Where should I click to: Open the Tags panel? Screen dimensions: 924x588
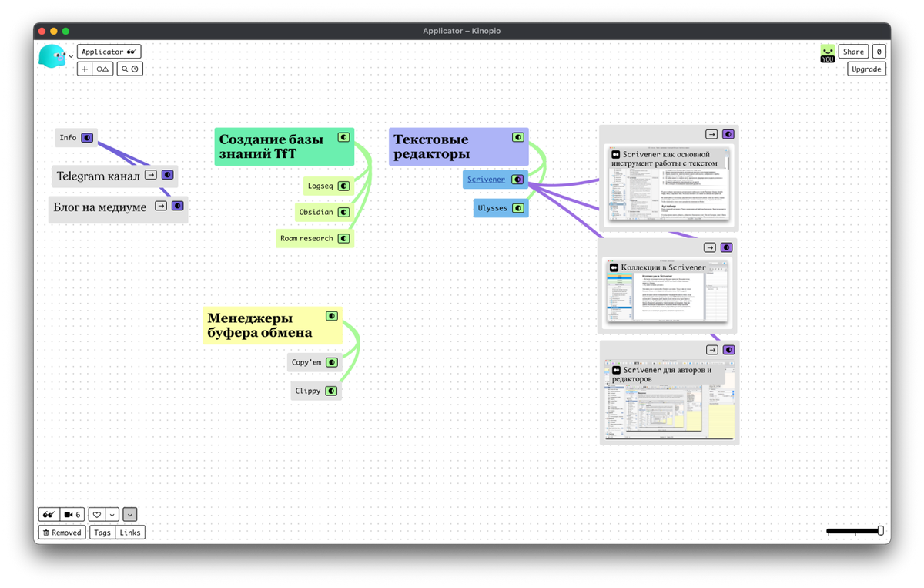pos(102,532)
